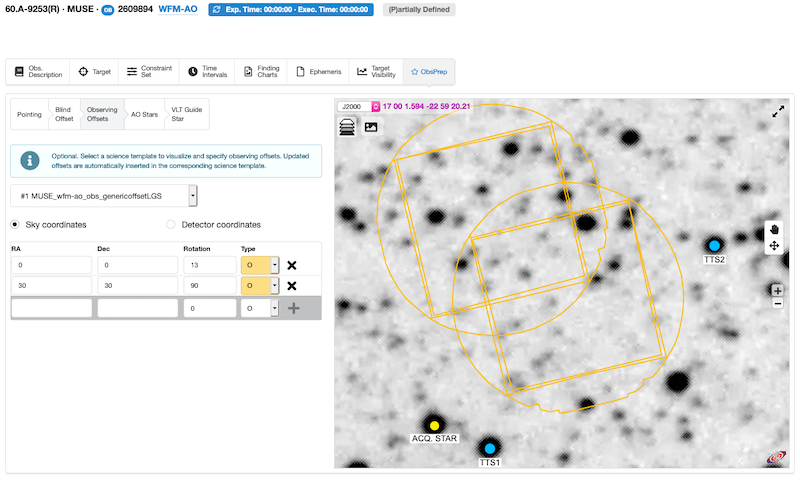Delete the first offset row
Viewport: 800px width, 486px height.
click(292, 265)
